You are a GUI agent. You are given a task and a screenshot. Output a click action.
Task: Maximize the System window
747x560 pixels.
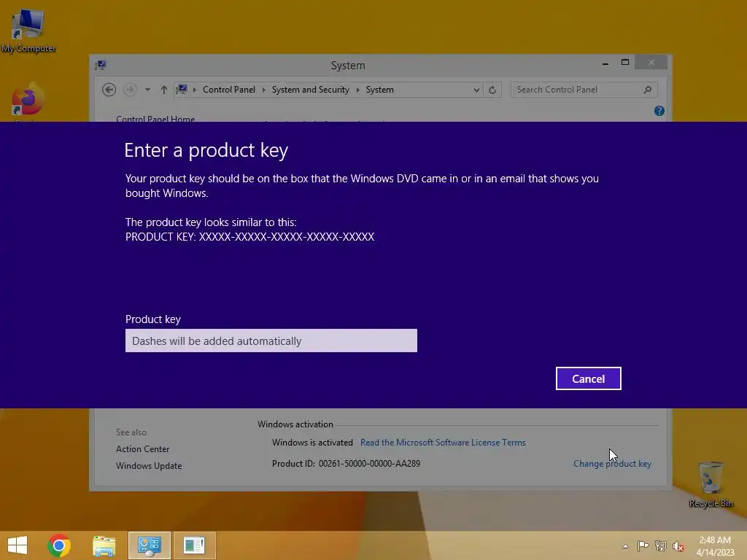tap(625, 63)
